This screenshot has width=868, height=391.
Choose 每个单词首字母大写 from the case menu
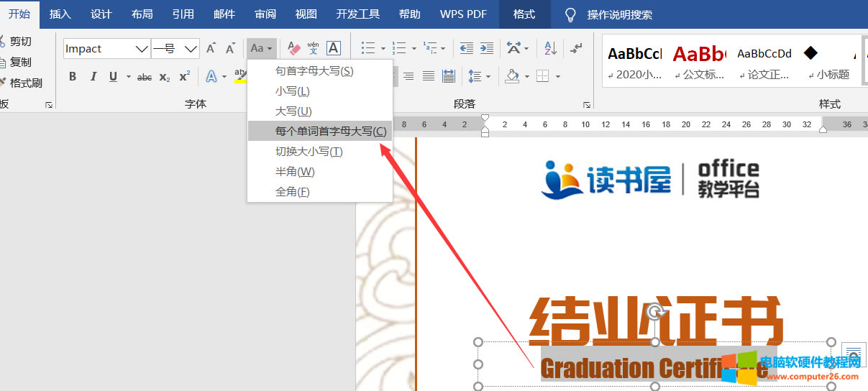tap(330, 132)
